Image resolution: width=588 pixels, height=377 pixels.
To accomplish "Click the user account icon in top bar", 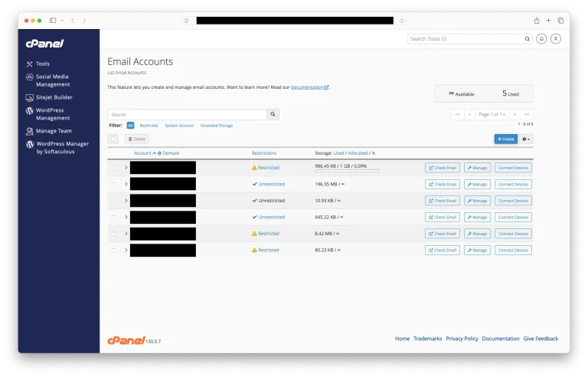I will (x=556, y=38).
